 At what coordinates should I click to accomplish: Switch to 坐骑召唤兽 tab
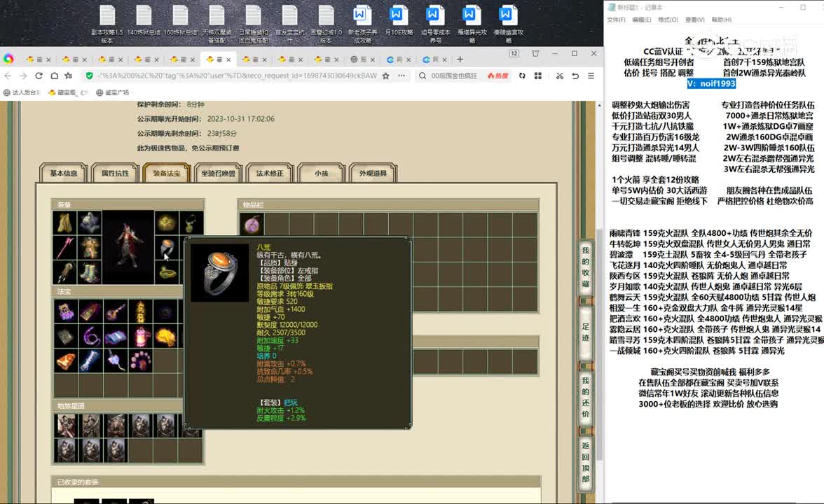point(218,174)
